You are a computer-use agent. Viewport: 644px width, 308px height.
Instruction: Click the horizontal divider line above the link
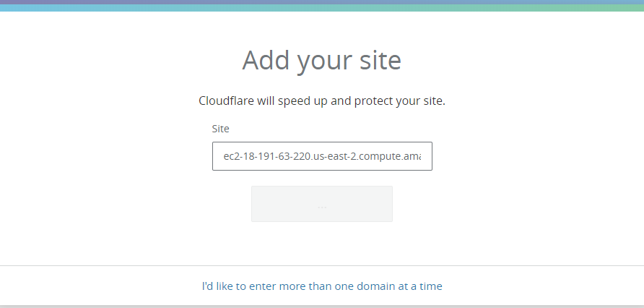click(x=322, y=265)
